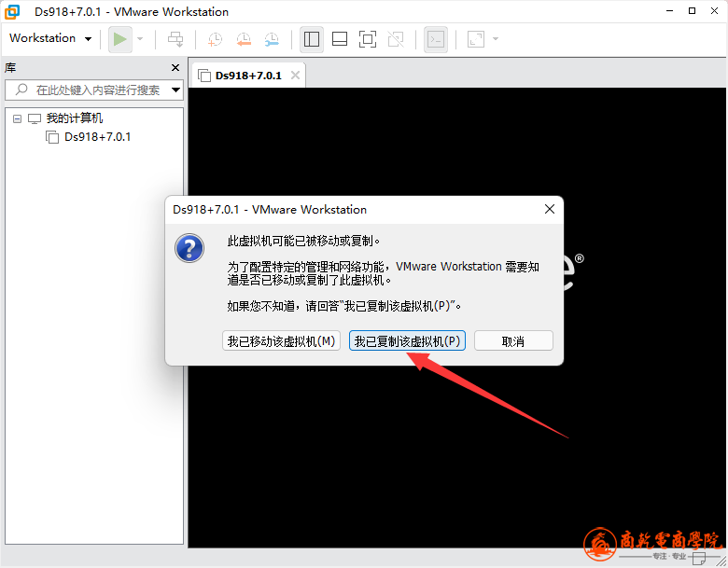728x568 pixels.
Task: Select Ds918+7.0.1 in the library tree
Action: (x=97, y=137)
